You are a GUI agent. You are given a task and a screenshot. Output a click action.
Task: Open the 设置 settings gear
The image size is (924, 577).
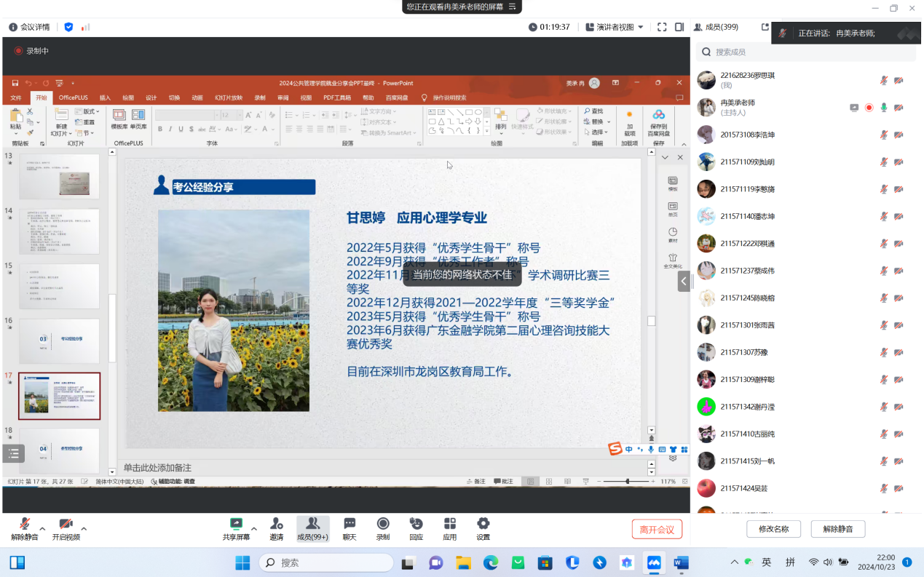[x=483, y=528]
